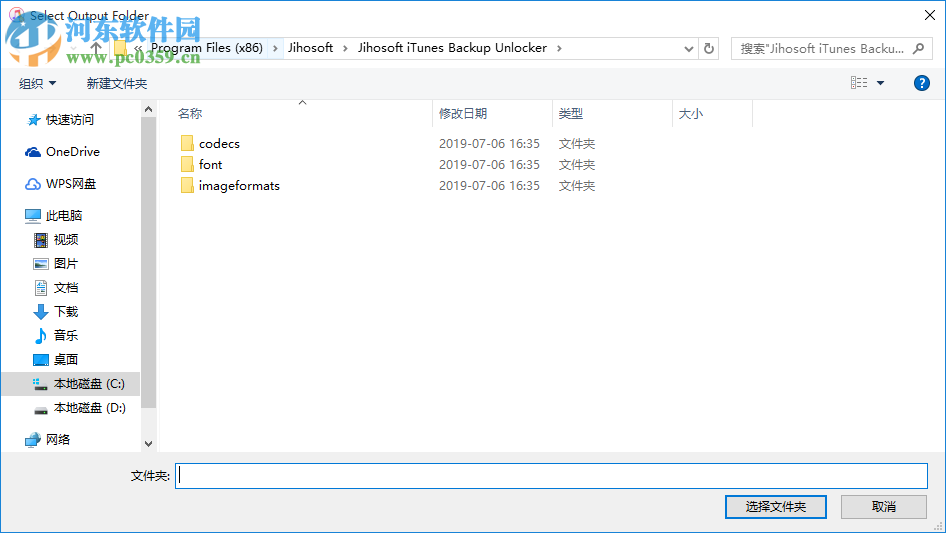Click the 视频 film icon
The width and height of the screenshot is (946, 533).
pyautogui.click(x=40, y=240)
